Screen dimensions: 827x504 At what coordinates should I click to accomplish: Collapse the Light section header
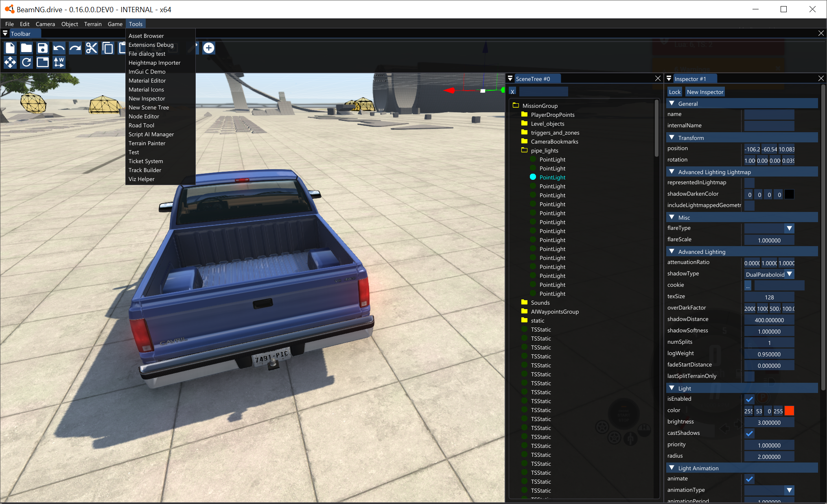click(742, 388)
